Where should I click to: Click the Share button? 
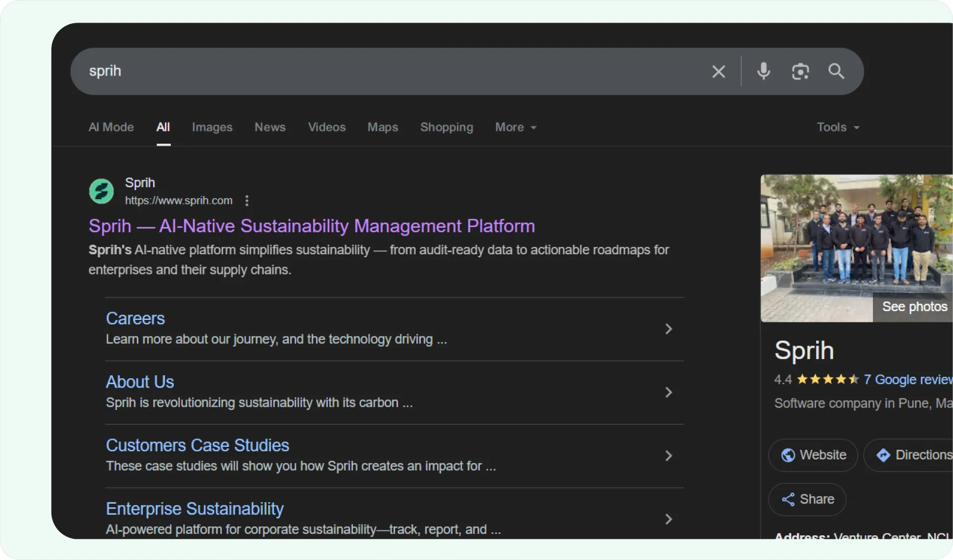click(x=807, y=499)
